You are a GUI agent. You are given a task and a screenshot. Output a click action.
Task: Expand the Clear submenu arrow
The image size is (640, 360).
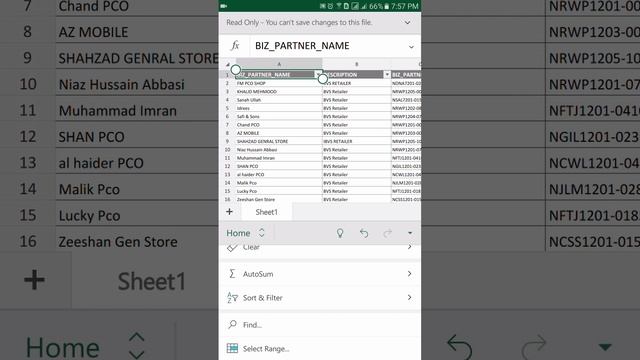409,247
